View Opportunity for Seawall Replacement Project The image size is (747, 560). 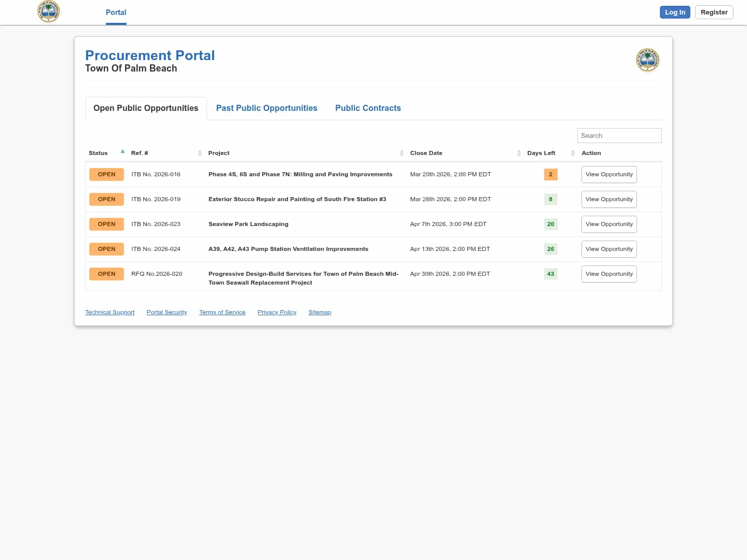click(609, 274)
